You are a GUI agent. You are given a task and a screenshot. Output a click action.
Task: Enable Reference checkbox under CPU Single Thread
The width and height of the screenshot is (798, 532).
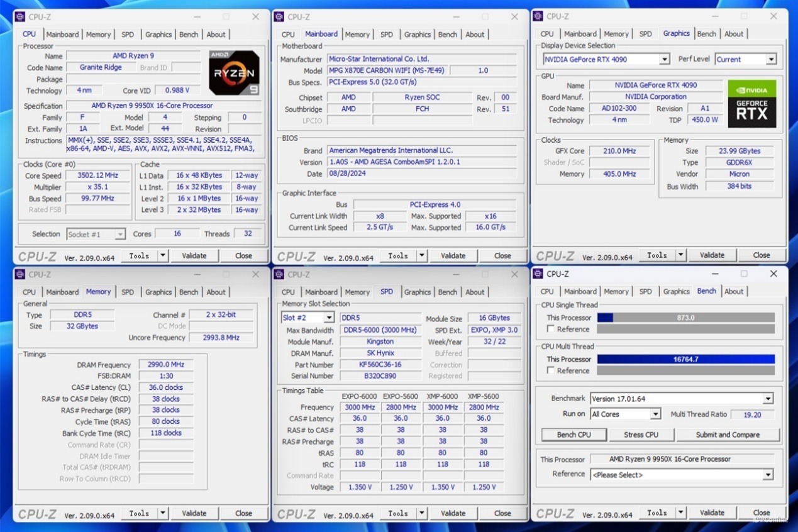tap(551, 329)
